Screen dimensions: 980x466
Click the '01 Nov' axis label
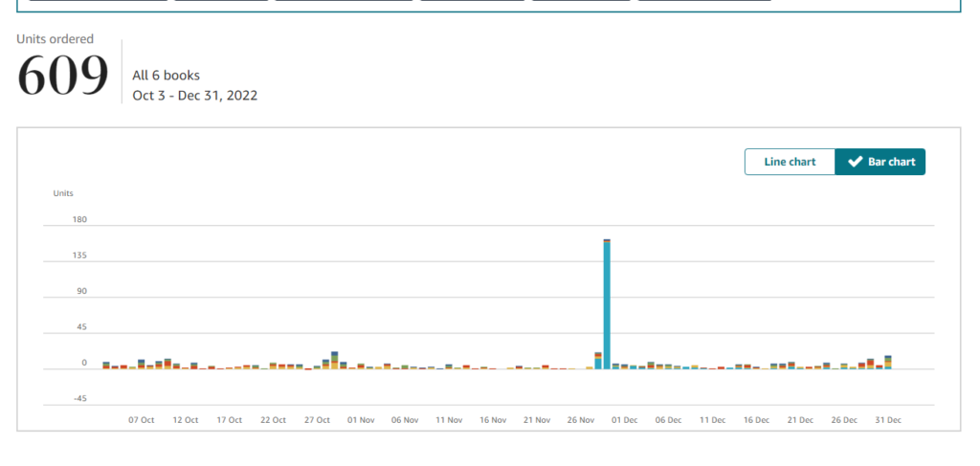point(361,420)
